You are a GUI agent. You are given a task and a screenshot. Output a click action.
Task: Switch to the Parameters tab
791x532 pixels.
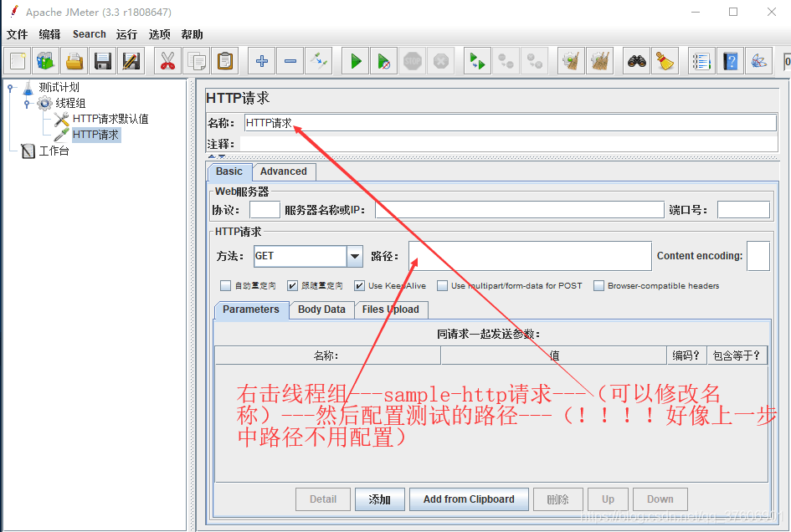251,309
